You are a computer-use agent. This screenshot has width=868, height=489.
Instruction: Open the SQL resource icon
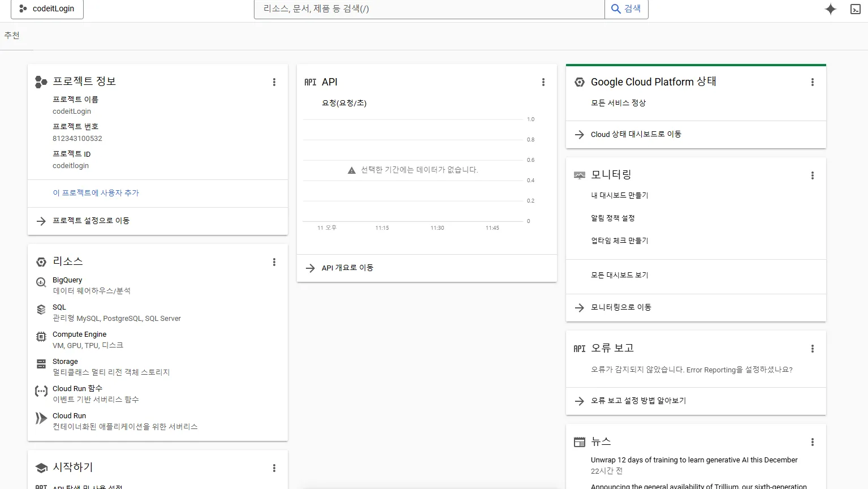[41, 310]
